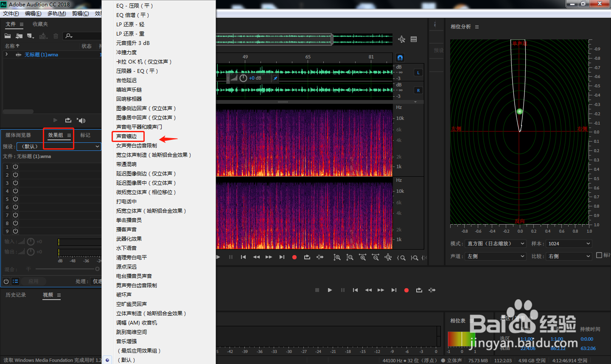Toggle power for effects rack slot 2
The image size is (611, 364).
click(15, 175)
